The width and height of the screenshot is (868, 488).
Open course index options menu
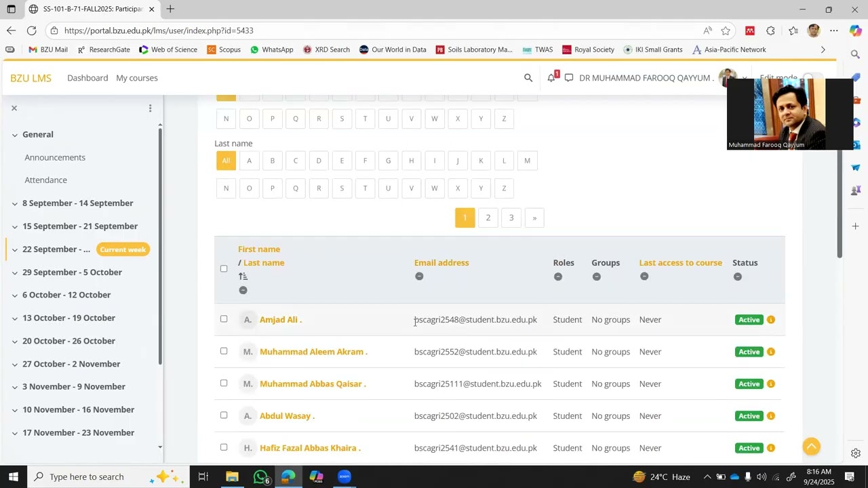(x=150, y=108)
